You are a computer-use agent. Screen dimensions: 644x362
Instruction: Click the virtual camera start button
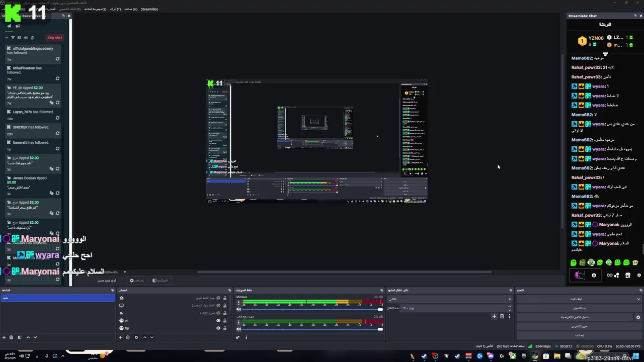pos(575,317)
